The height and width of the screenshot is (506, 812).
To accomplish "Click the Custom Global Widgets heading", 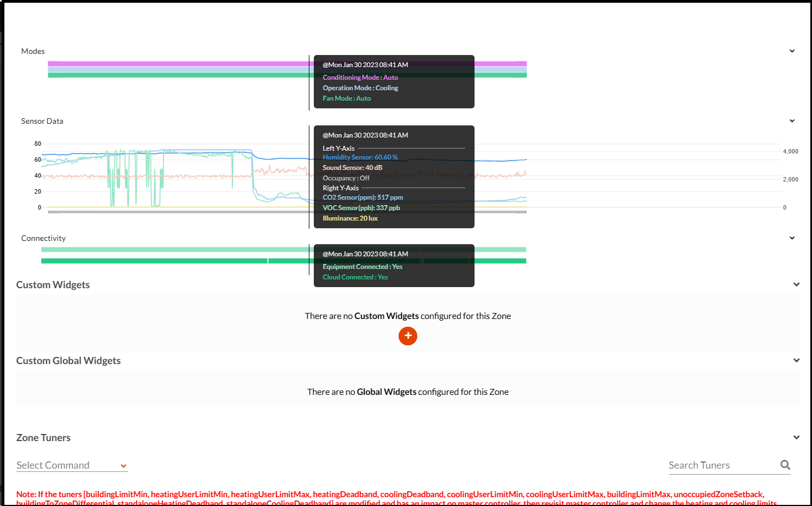I will point(68,361).
